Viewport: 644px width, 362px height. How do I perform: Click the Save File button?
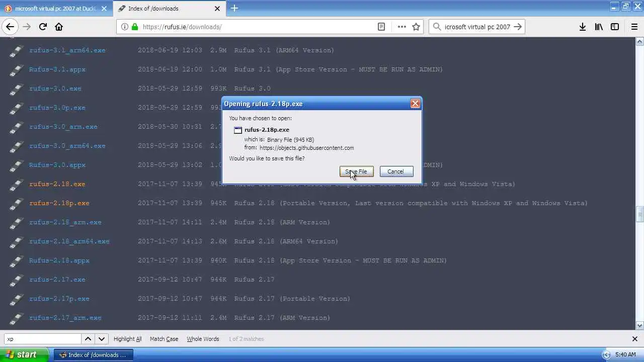[x=356, y=171]
